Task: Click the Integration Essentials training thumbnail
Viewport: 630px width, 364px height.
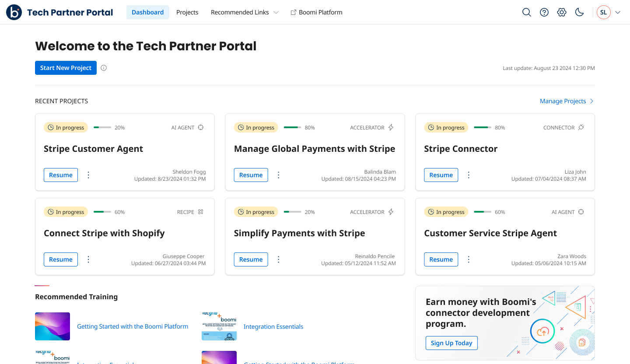Action: [219, 326]
